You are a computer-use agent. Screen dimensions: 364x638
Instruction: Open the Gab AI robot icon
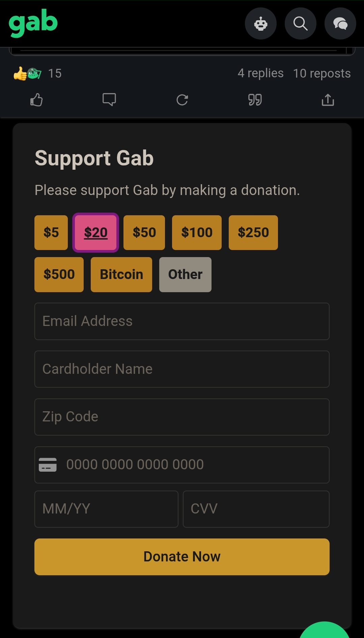point(260,24)
